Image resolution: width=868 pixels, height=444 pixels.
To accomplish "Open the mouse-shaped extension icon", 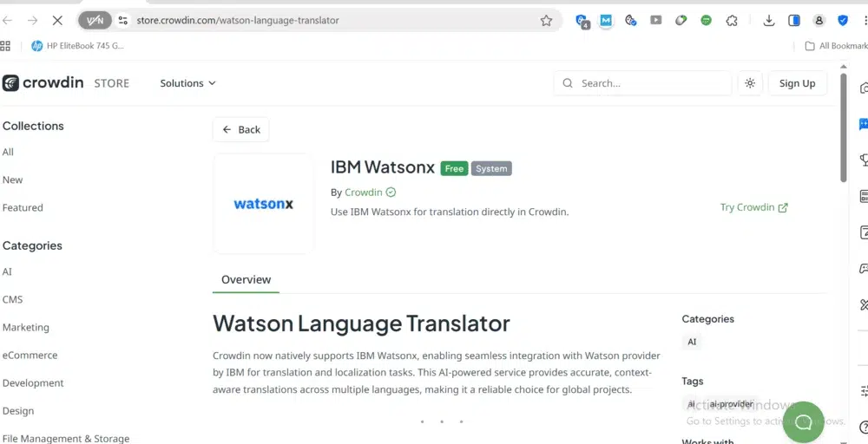I will click(681, 21).
